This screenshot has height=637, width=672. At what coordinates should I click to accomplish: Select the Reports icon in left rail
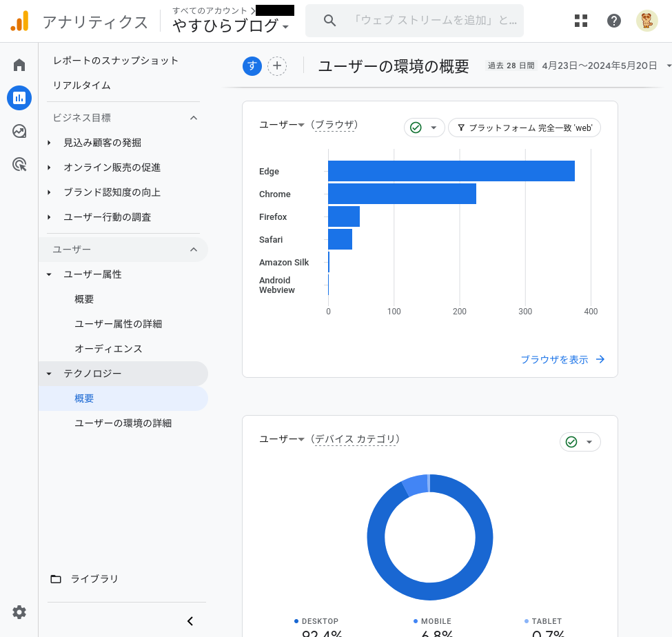19,98
